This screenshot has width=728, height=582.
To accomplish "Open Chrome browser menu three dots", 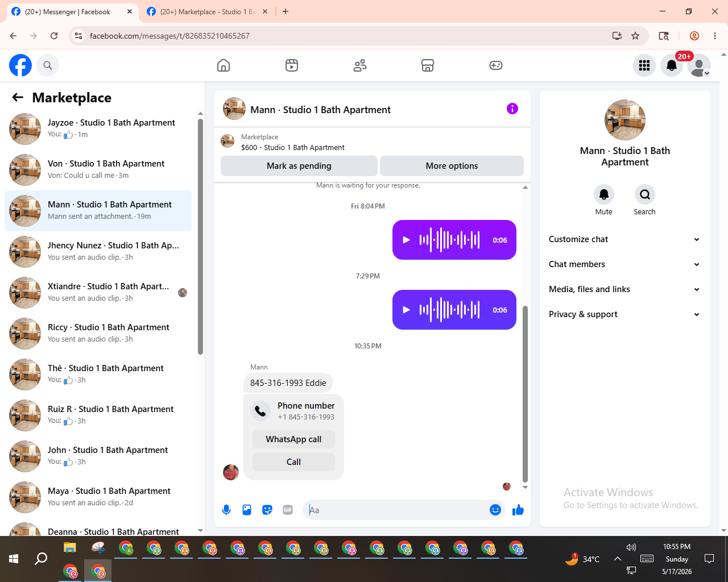I will [x=715, y=36].
